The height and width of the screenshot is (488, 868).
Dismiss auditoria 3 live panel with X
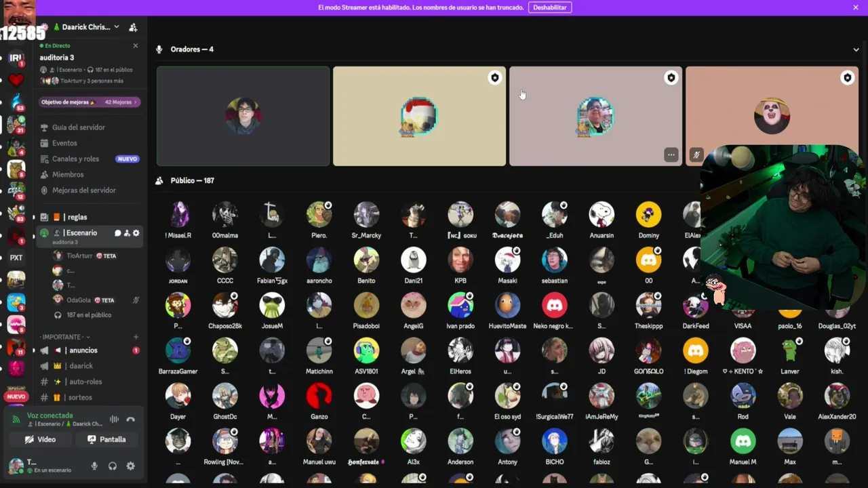135,45
